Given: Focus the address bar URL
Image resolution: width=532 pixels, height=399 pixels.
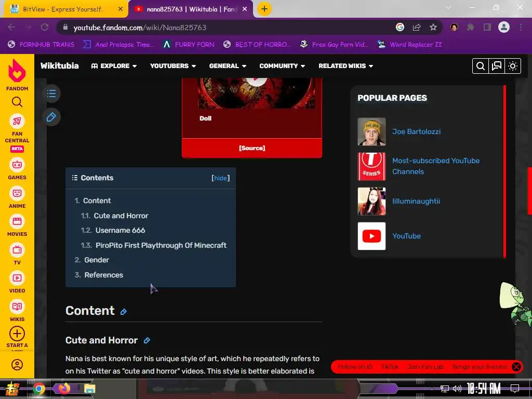Looking at the screenshot, I should 140,28.
